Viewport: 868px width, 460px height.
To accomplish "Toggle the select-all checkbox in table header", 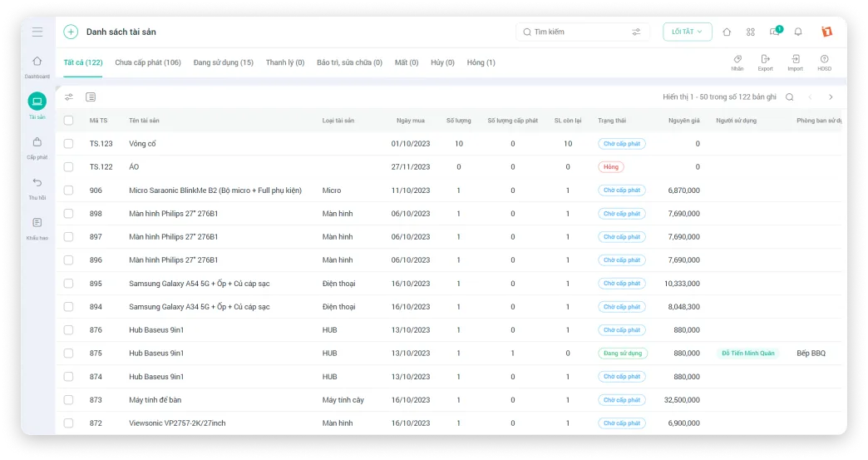I will click(69, 121).
